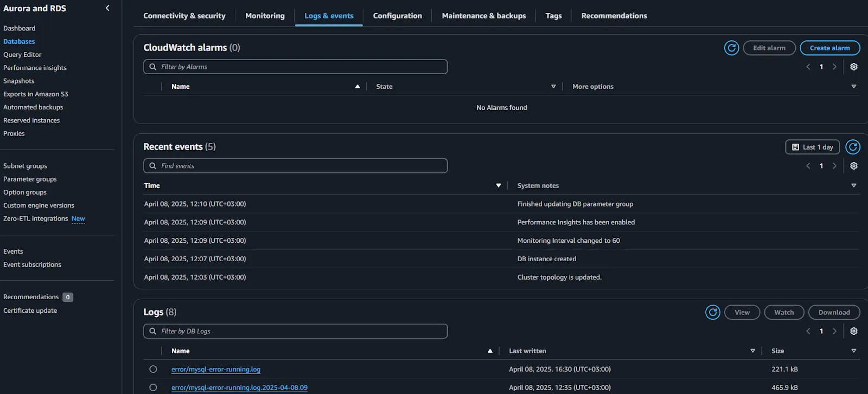Refresh the Logs list
The height and width of the screenshot is (394, 868).
[x=713, y=312]
